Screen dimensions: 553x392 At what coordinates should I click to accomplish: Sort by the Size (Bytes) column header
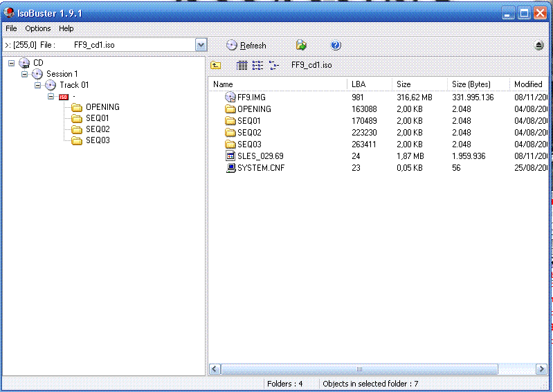(x=478, y=84)
